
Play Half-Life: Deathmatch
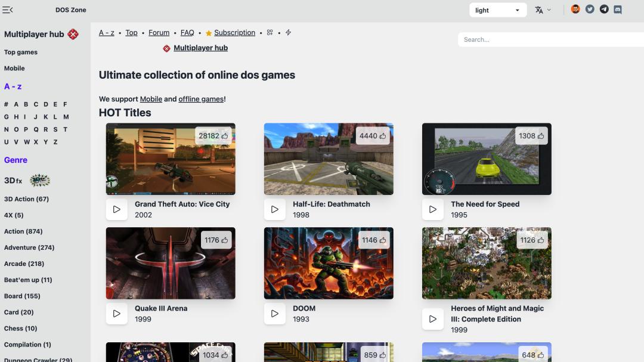pos(275,209)
